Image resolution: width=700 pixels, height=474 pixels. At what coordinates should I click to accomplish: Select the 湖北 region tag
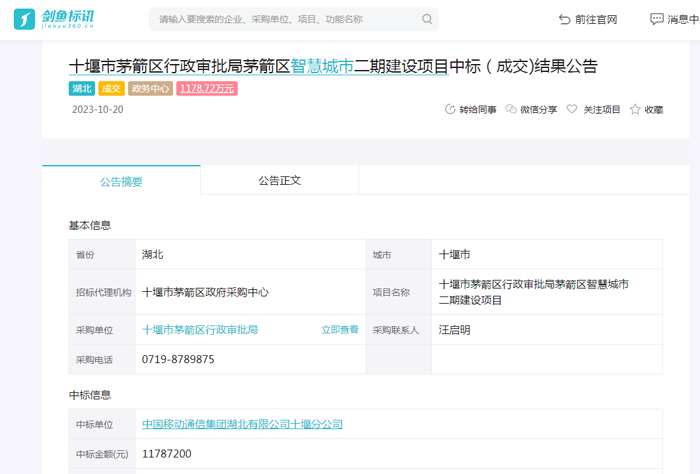[x=82, y=88]
